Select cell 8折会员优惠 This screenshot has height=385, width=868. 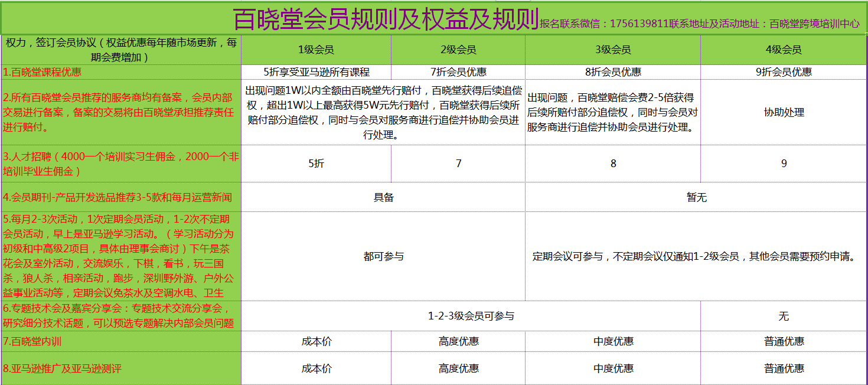[613, 72]
